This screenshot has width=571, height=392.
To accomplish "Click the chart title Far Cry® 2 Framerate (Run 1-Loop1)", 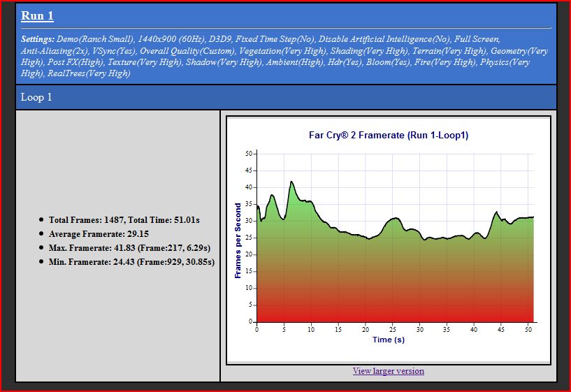I will [388, 136].
